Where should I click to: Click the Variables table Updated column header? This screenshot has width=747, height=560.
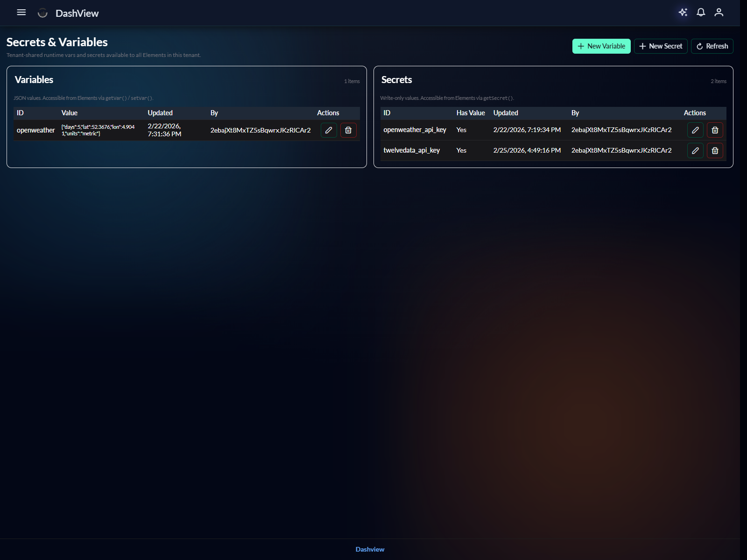pos(160,113)
